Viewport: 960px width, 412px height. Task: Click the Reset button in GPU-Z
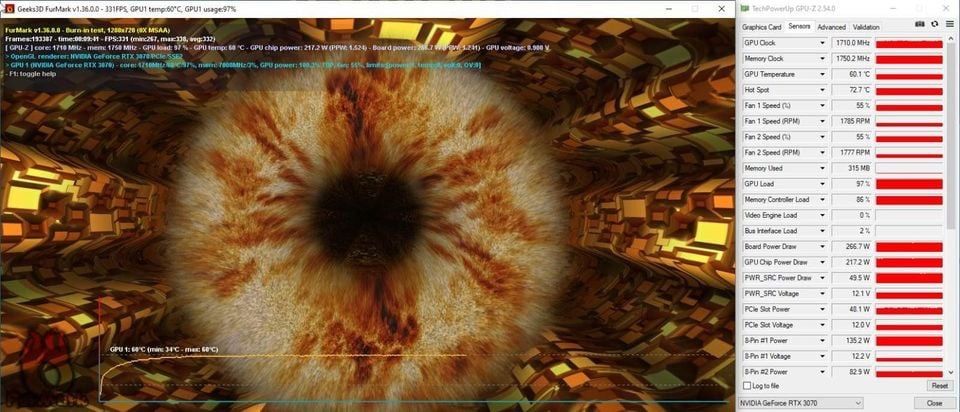[939, 386]
